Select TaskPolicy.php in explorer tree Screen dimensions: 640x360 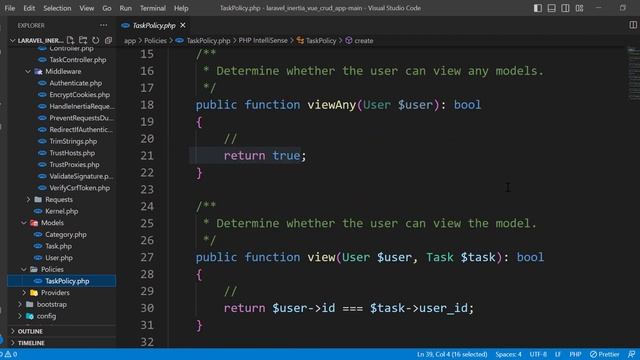62,281
